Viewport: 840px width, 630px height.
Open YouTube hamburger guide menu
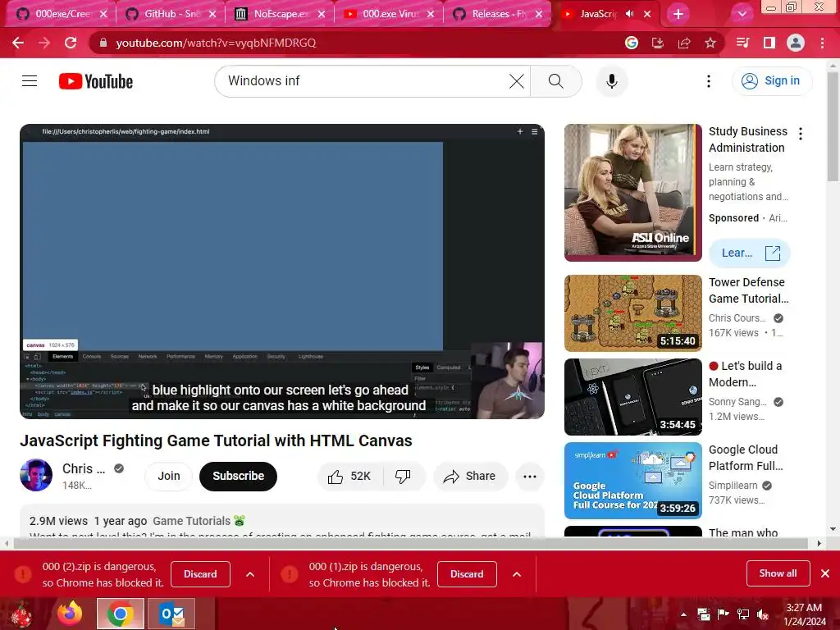click(30, 81)
